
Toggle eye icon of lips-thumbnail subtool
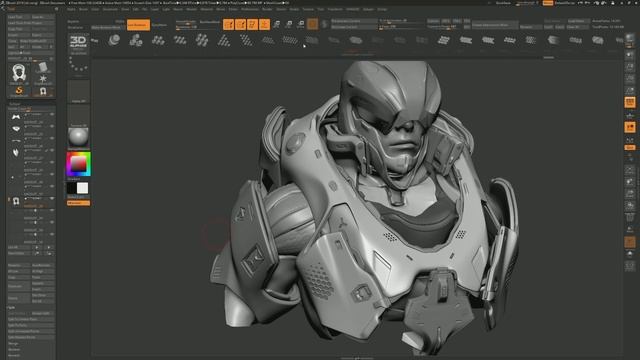tap(52, 127)
